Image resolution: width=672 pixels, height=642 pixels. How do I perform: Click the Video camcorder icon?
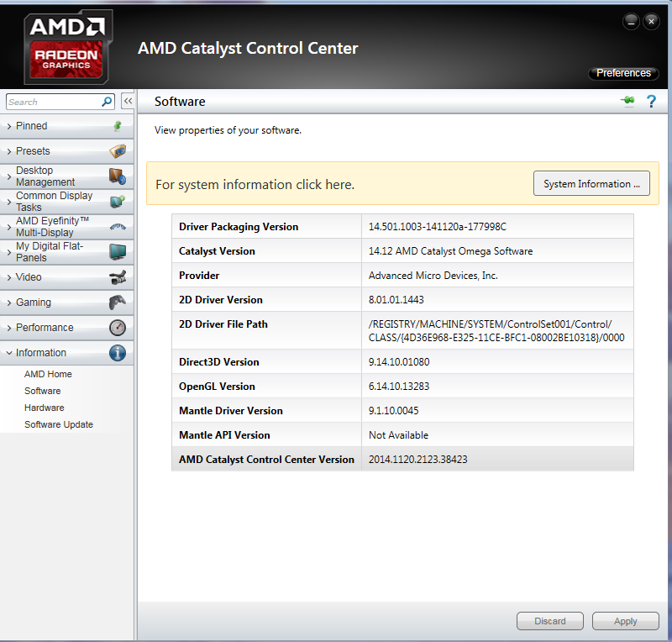pos(118,277)
